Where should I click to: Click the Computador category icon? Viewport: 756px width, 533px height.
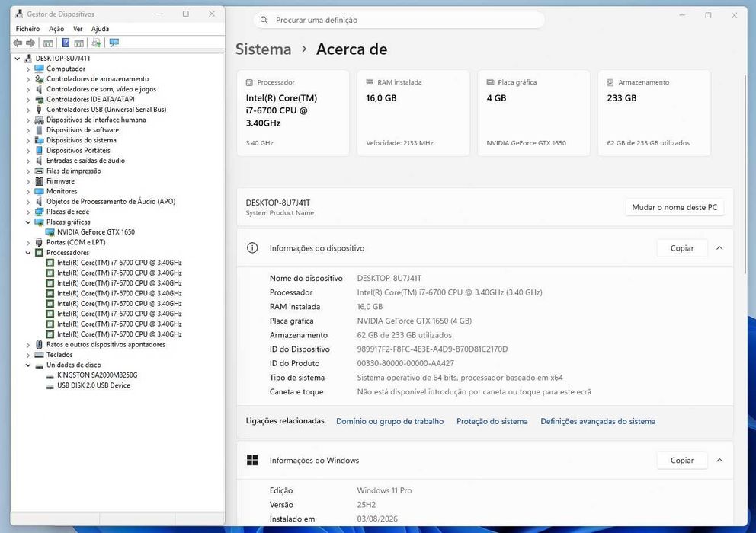pyautogui.click(x=39, y=69)
